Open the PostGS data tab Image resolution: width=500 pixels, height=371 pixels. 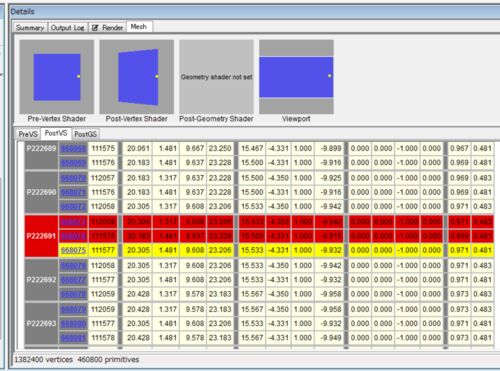tap(85, 134)
